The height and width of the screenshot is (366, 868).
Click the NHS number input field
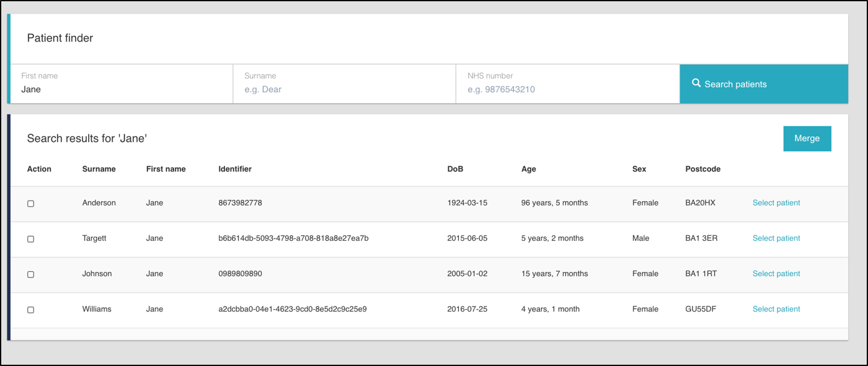(x=567, y=89)
